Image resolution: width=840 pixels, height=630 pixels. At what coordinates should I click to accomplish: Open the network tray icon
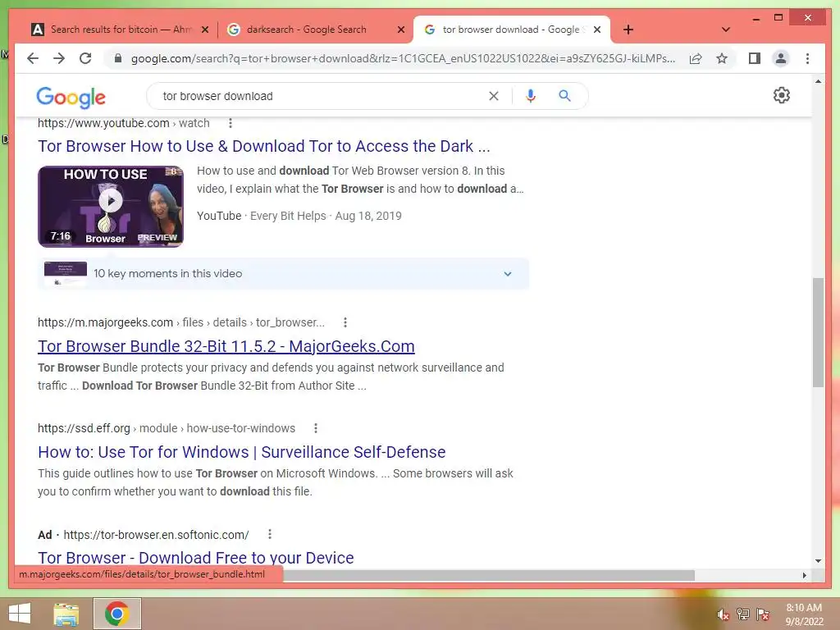click(743, 614)
